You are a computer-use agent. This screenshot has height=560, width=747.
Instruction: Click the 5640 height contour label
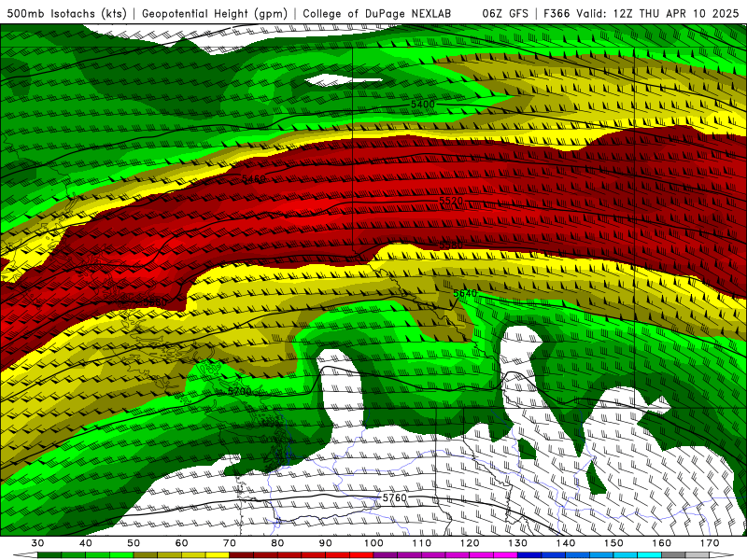pyautogui.click(x=465, y=293)
